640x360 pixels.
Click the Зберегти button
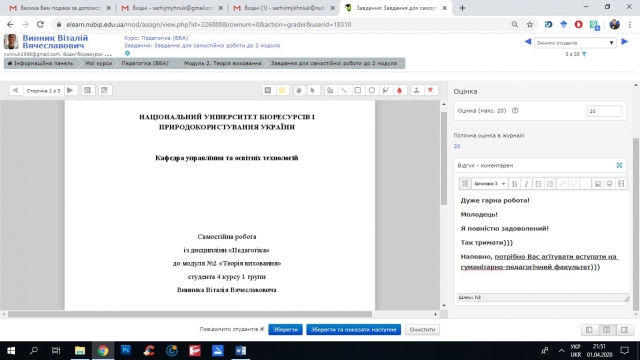pyautogui.click(x=285, y=329)
